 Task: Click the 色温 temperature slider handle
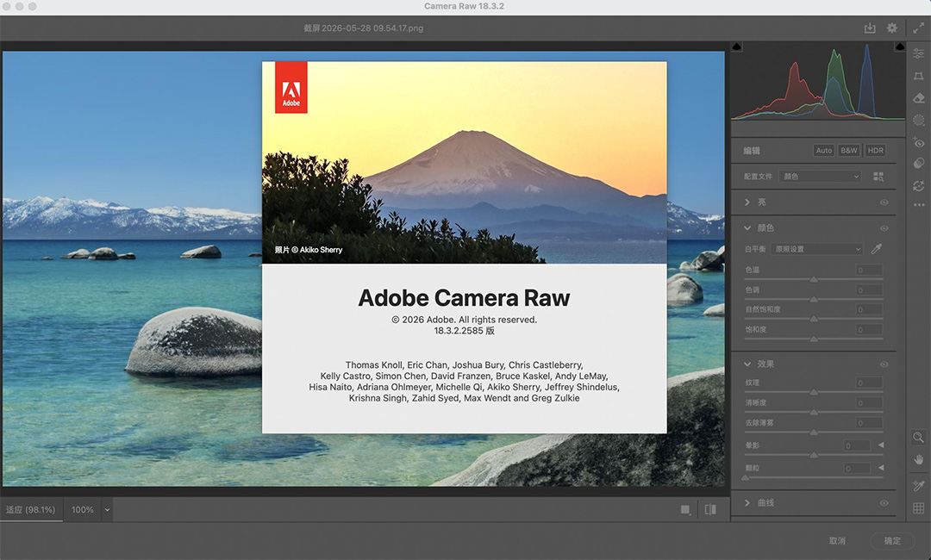814,279
